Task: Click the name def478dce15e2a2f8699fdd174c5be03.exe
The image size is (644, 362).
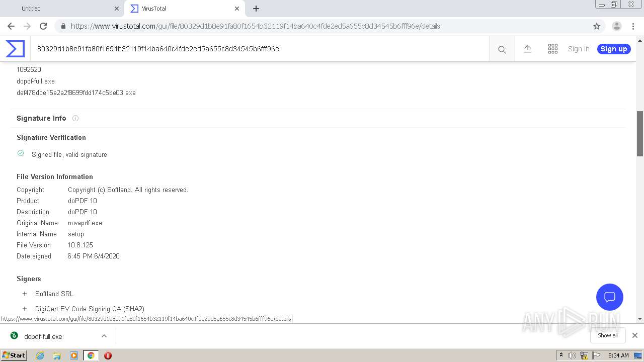Action: click(76, 93)
